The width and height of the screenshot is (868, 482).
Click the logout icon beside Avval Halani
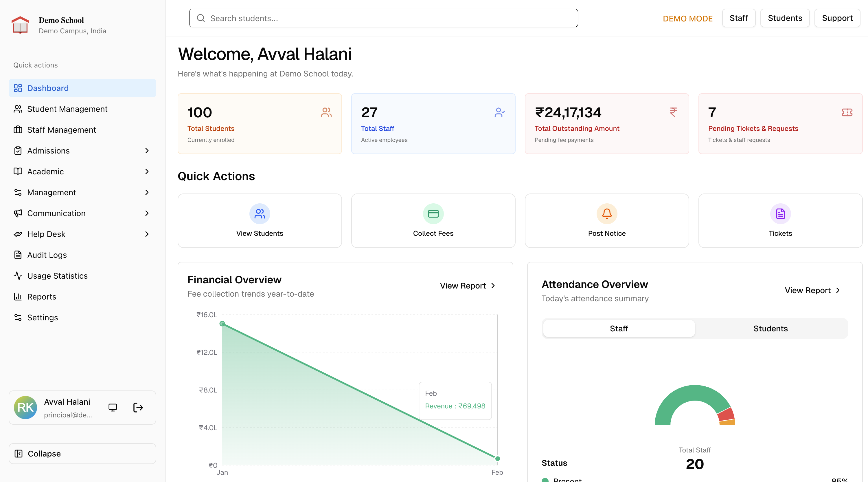(x=138, y=408)
